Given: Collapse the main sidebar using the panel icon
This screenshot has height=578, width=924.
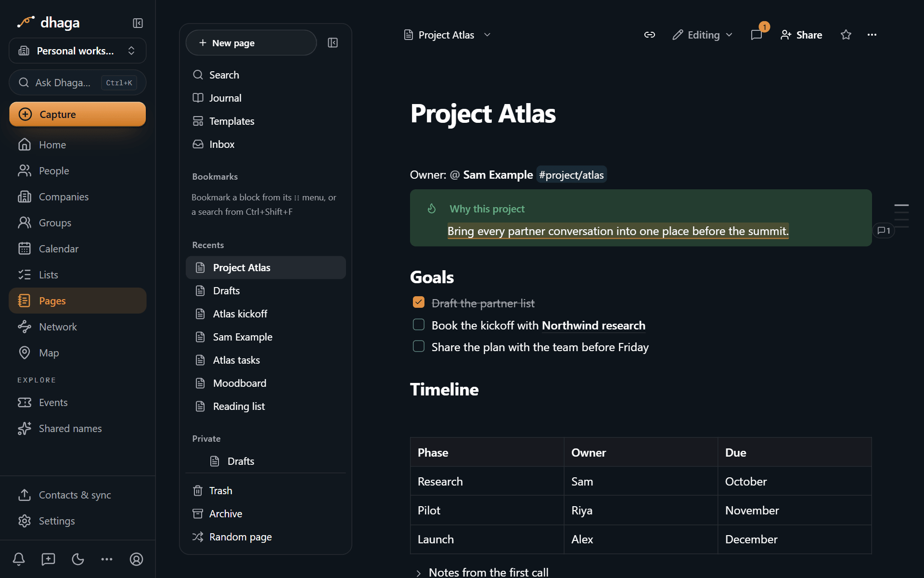Looking at the screenshot, I should point(138,23).
